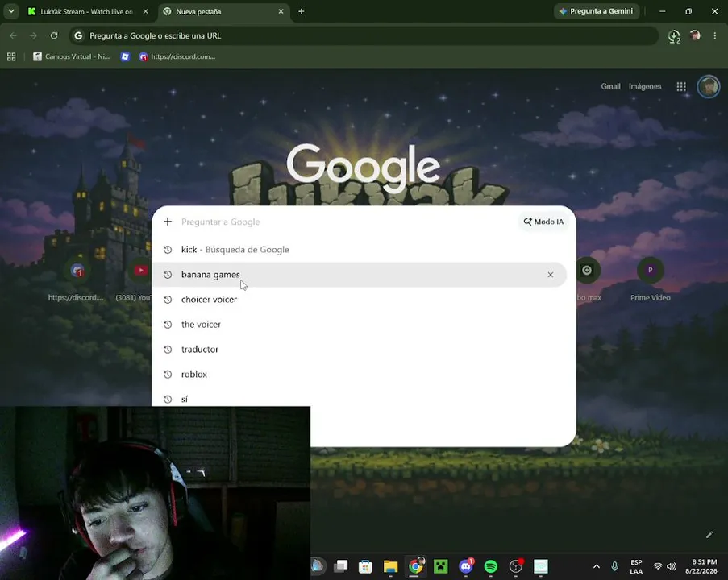728x580 pixels.
Task: Open the Chrome profile avatar in toolbar
Action: point(695,35)
